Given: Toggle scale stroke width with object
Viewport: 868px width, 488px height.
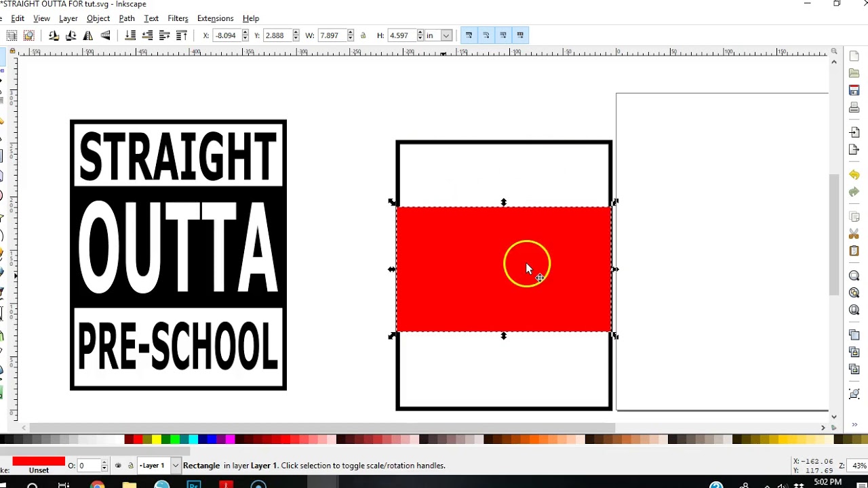Looking at the screenshot, I should [x=469, y=35].
